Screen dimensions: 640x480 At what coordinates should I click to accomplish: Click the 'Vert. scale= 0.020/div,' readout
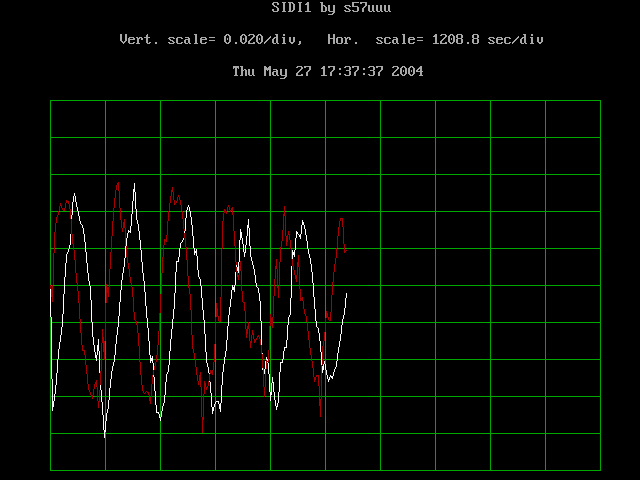[x=211, y=40]
